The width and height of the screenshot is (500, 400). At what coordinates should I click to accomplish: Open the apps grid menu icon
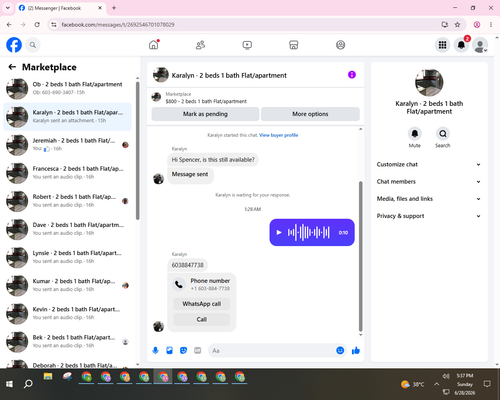point(442,45)
